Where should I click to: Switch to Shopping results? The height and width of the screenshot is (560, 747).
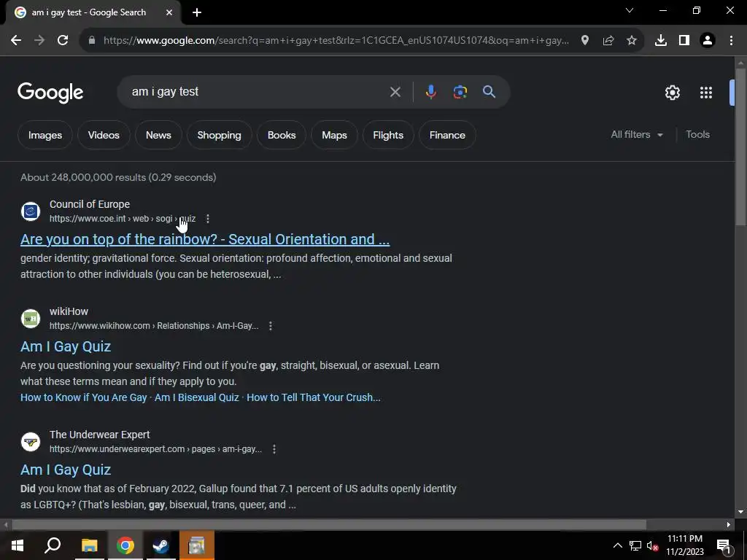click(x=219, y=135)
